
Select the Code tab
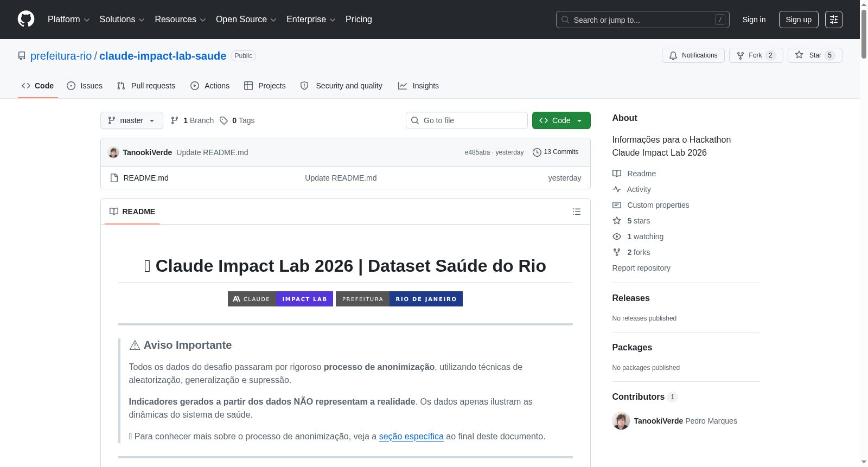[37, 86]
